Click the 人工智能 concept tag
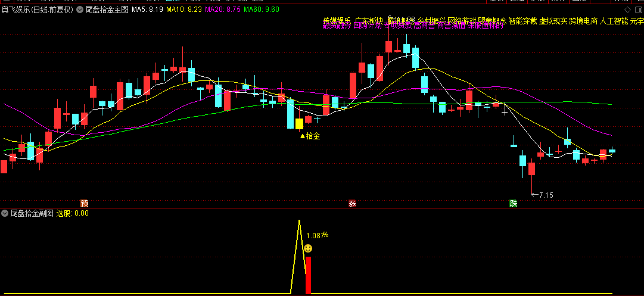This screenshot has height=296, width=644. (614, 21)
